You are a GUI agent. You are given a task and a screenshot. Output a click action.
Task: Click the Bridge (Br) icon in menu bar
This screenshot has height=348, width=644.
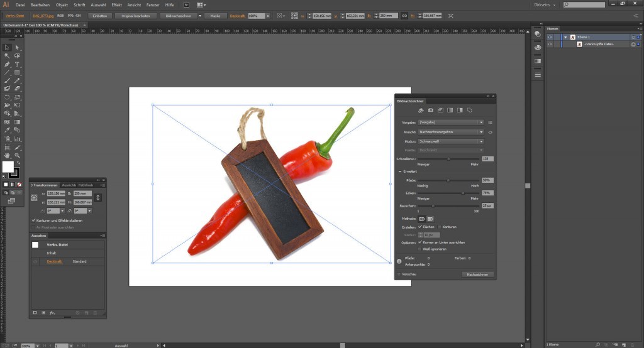186,5
